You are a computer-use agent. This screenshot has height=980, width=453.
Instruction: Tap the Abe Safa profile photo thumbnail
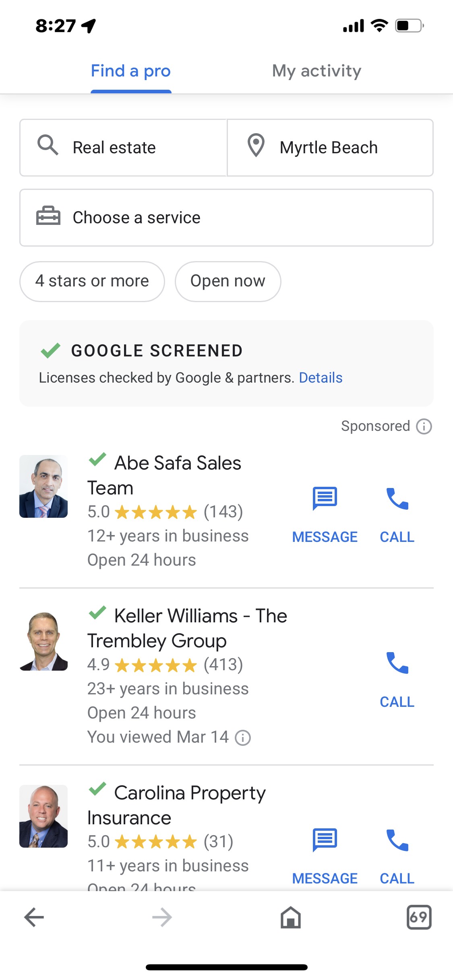[43, 486]
